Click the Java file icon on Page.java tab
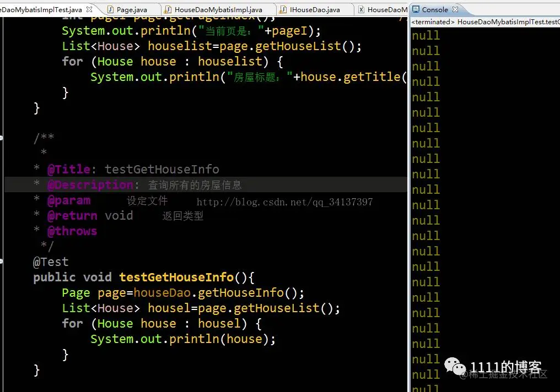Screen dimensions: 560x392 point(111,9)
